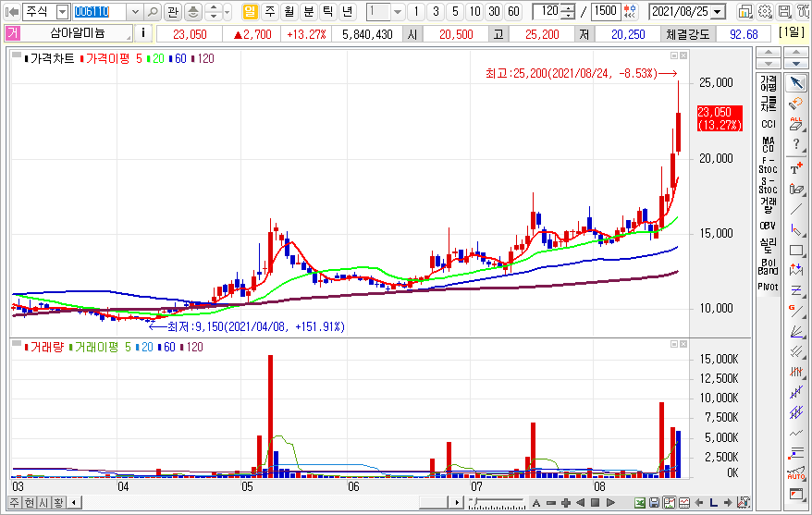Click the erase ALL drawings icon
Screen dimensions: 812x515
tap(796, 124)
